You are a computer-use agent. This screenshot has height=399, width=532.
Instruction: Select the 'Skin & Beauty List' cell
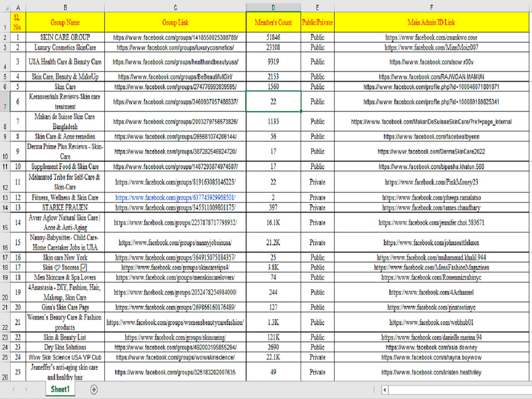pyautogui.click(x=65, y=337)
